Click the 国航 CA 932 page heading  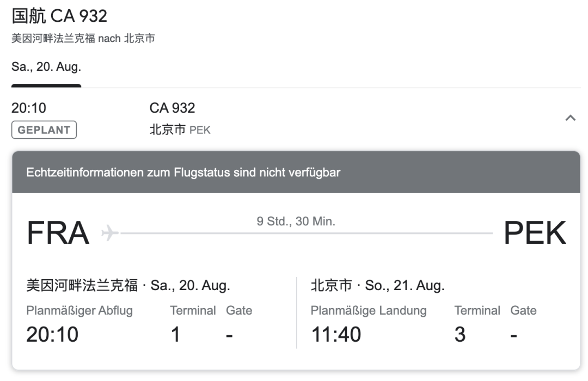pyautogui.click(x=59, y=16)
